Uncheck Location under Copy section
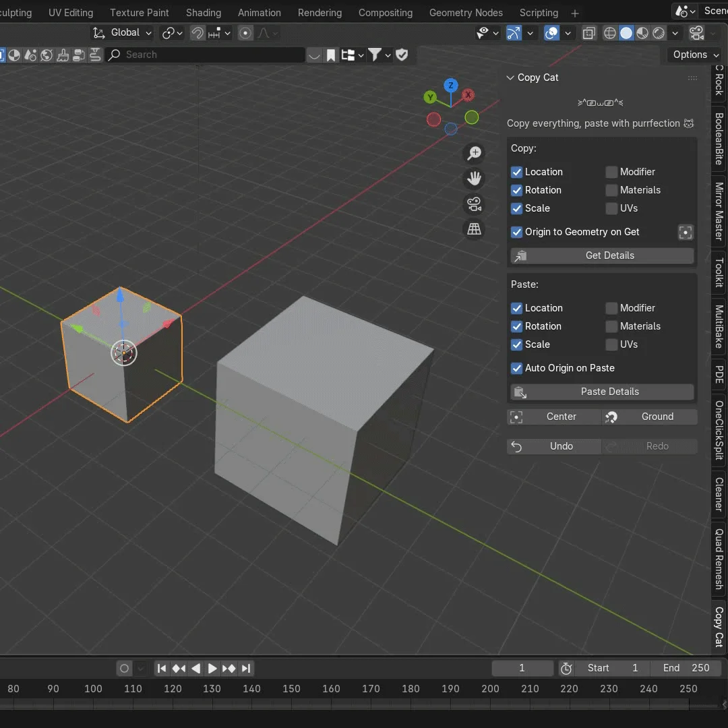The width and height of the screenshot is (728, 728). pyautogui.click(x=517, y=172)
